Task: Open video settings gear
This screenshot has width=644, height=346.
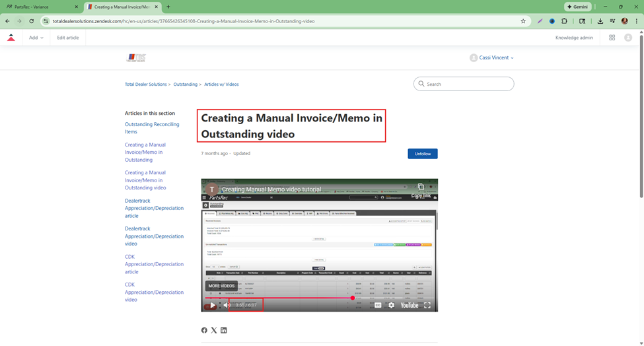Action: coord(391,305)
